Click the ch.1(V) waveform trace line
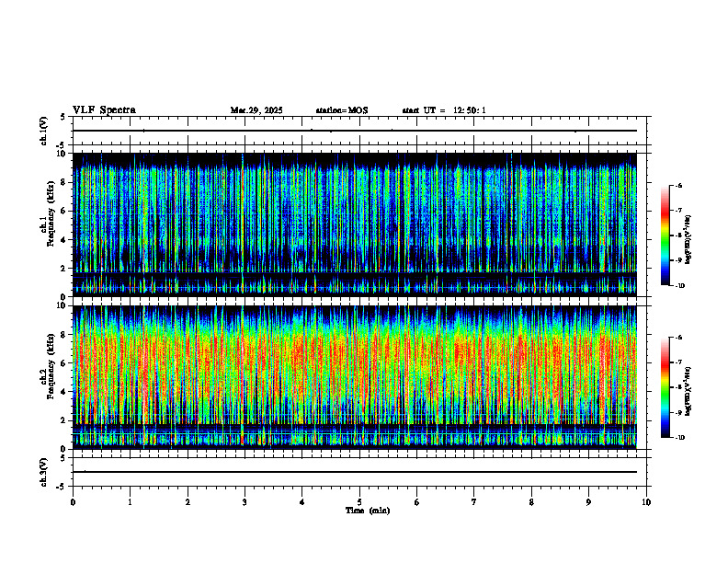The image size is (728, 563). (x=355, y=131)
